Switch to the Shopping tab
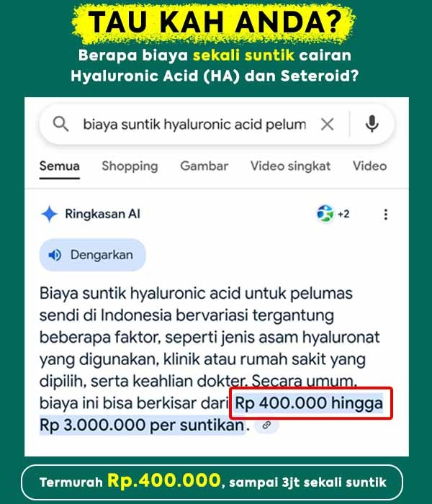 (x=130, y=166)
